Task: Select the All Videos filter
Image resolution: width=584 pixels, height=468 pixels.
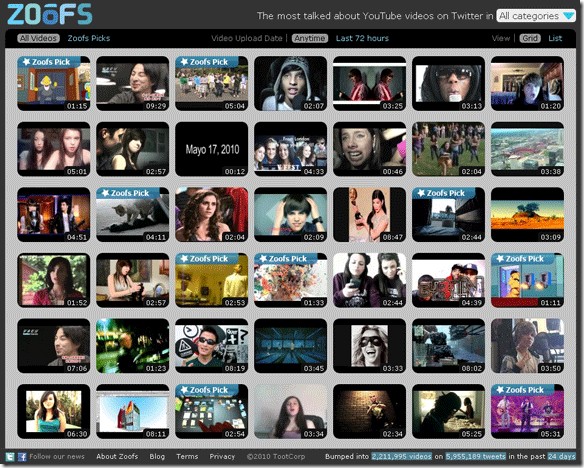Action: coord(38,38)
